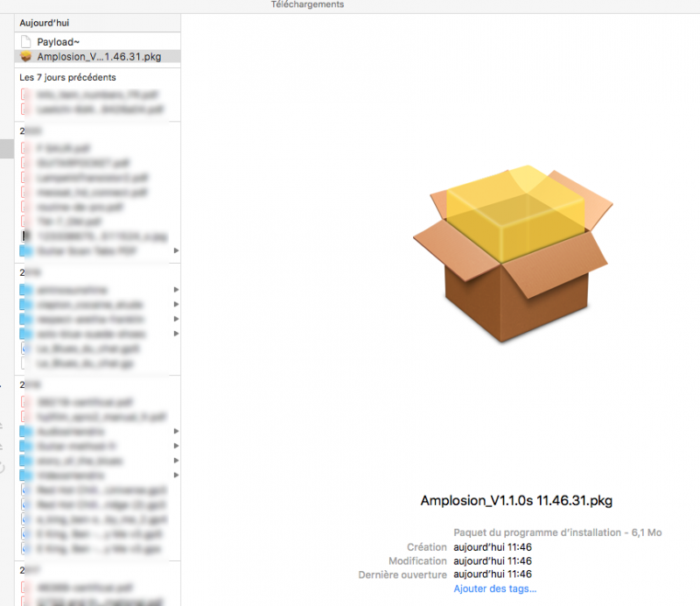This screenshot has width=700, height=606.
Task: Click the Payload~ blank document icon
Action: [25, 42]
